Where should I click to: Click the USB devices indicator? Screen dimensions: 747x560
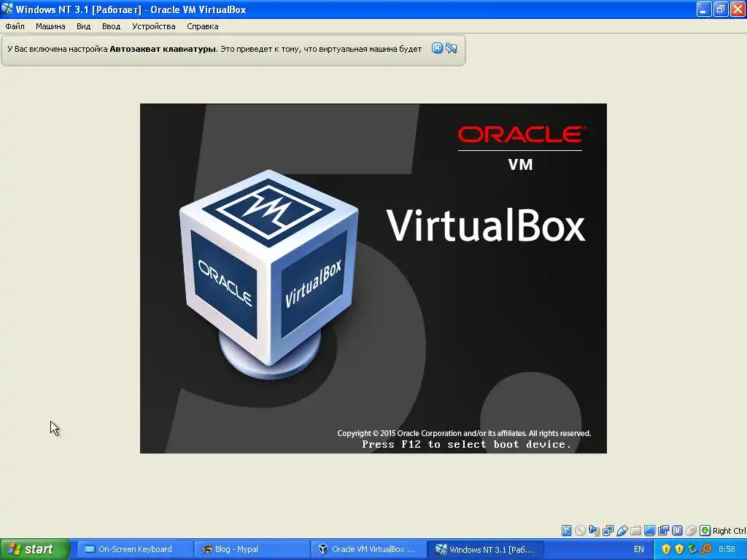point(622,531)
